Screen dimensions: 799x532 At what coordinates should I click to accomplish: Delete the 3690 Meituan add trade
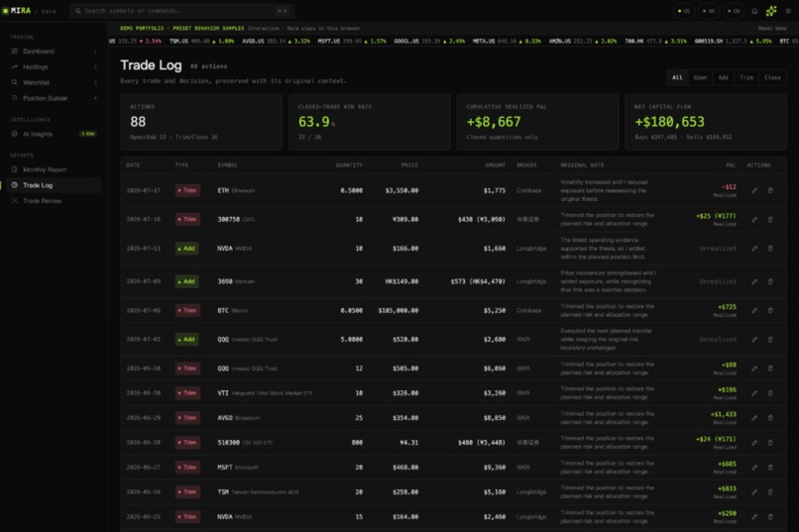coord(770,281)
